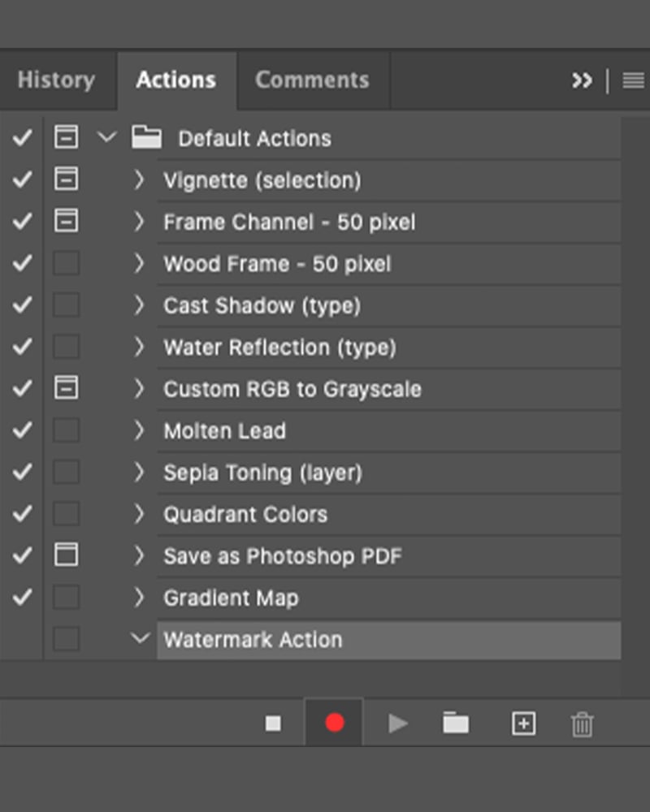Play the selected action
The height and width of the screenshot is (812, 650).
(x=398, y=723)
